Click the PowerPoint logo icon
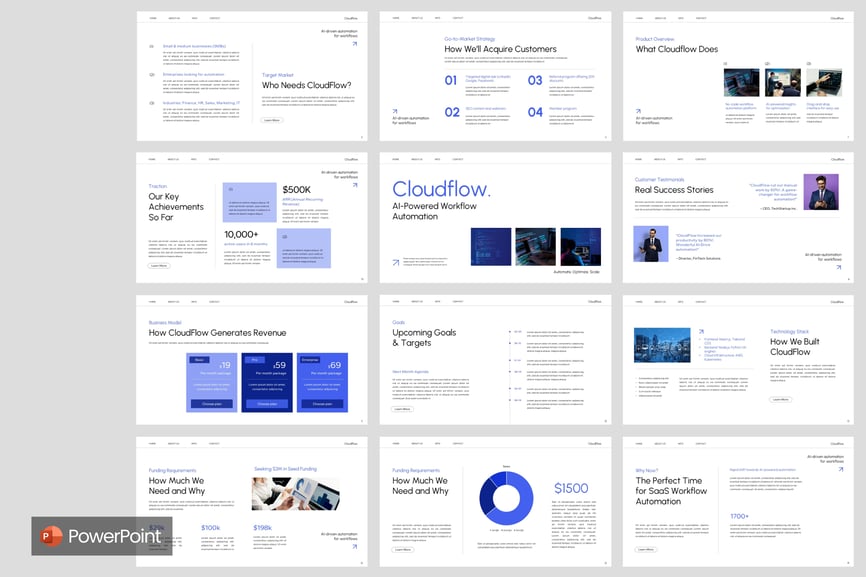This screenshot has width=866, height=577. 49,537
